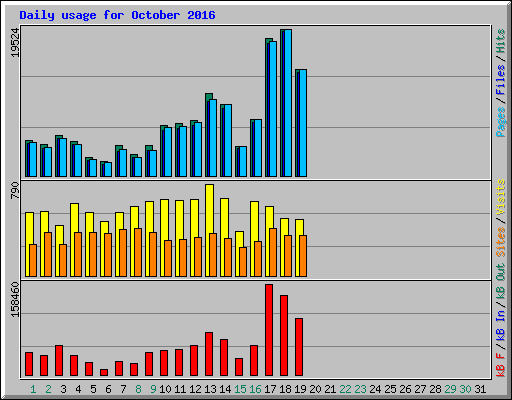Click the cyan pages bar for day 17
Viewport: 512px width, 400px height.
[273, 109]
